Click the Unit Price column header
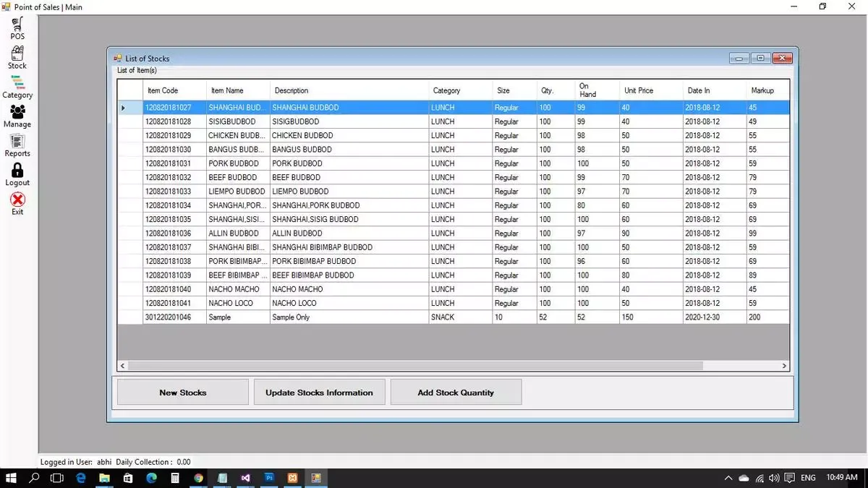This screenshot has width=868, height=488. [x=649, y=90]
